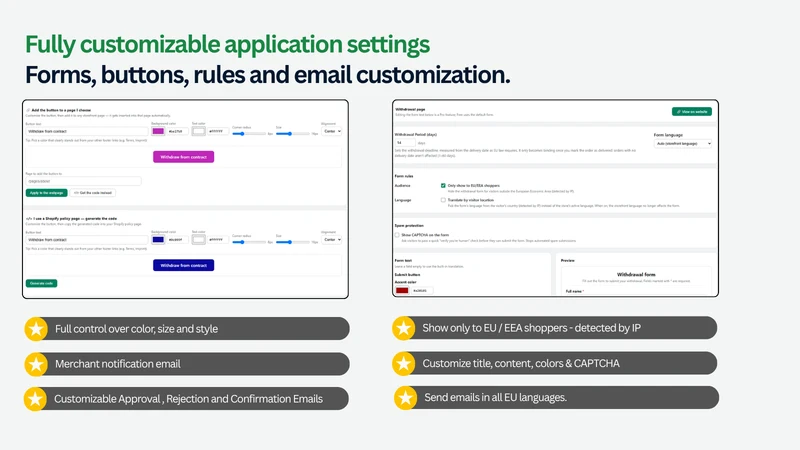Click hex code field next to magenta swatch

coord(177,131)
